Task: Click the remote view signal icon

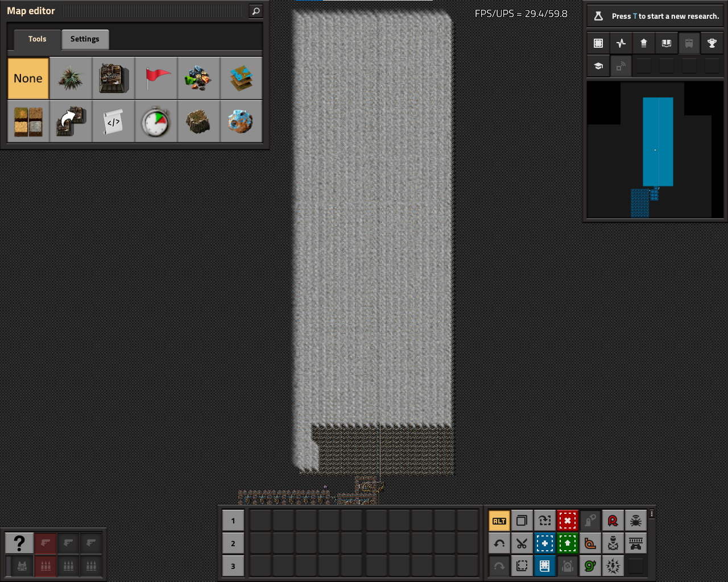Action: click(x=621, y=66)
